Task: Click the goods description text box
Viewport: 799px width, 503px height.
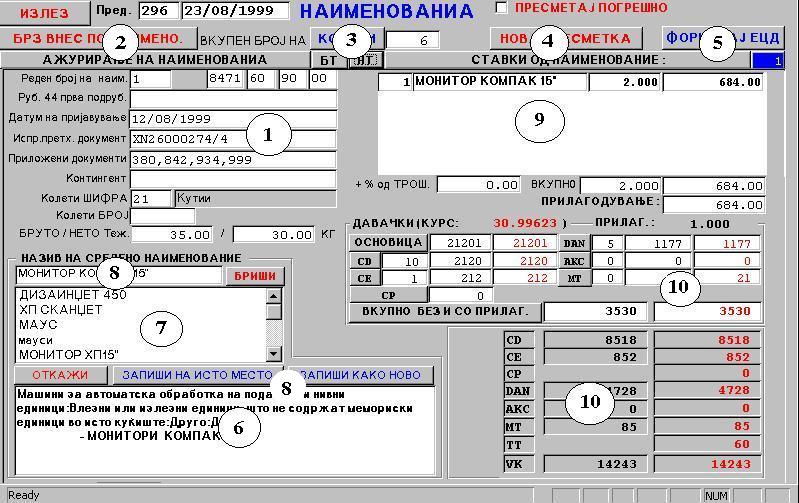Action: (225, 431)
